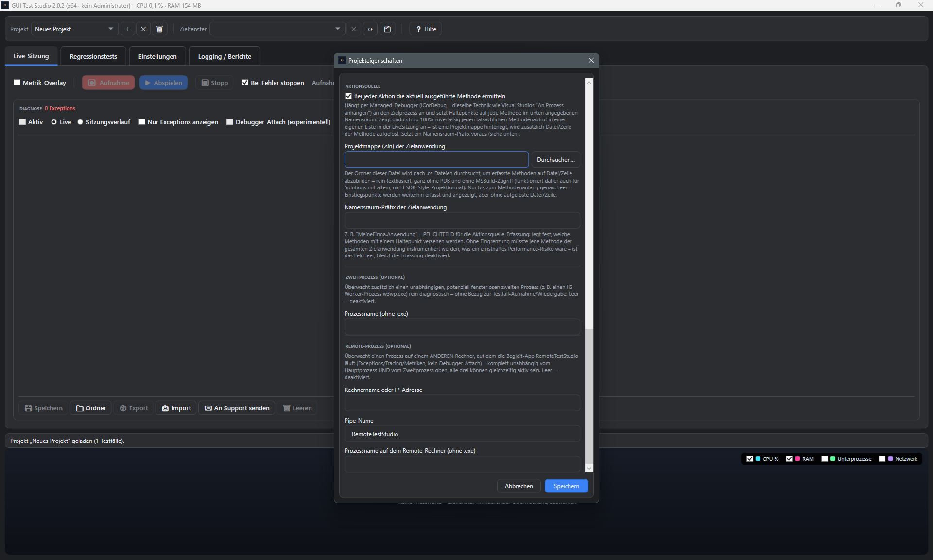
Task: Open the window list icon beside Zielfenster
Action: [387, 29]
